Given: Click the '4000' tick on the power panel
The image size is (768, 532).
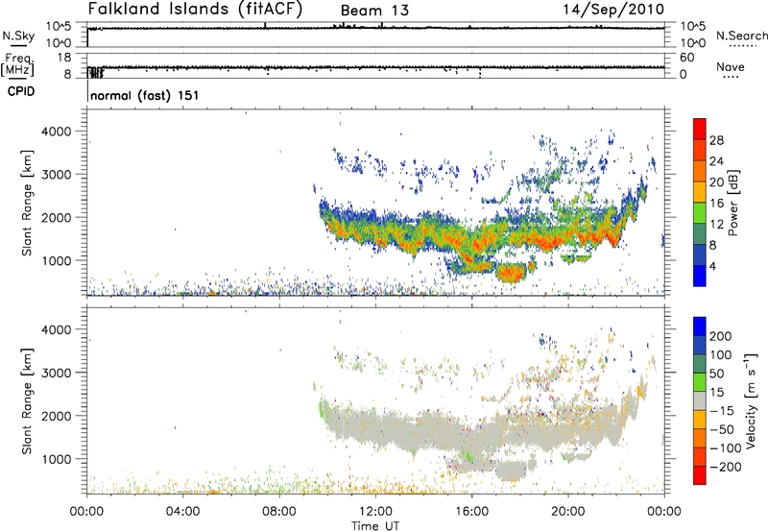Looking at the screenshot, I should coord(57,132).
